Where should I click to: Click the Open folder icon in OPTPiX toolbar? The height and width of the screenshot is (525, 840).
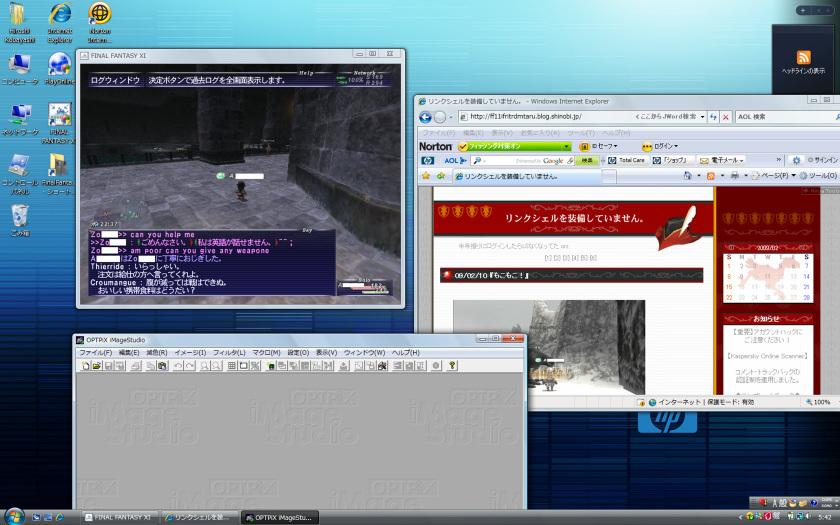[96, 365]
